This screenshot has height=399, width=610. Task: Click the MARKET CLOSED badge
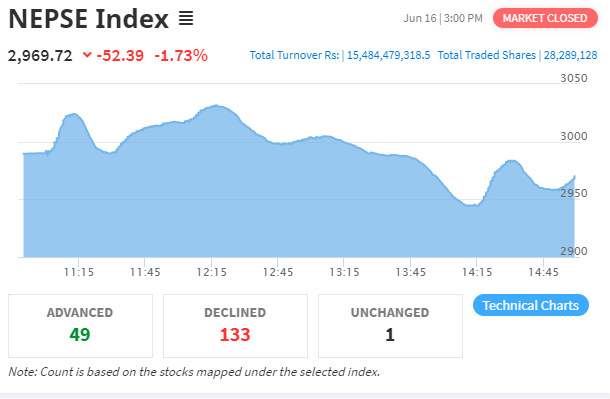point(545,18)
